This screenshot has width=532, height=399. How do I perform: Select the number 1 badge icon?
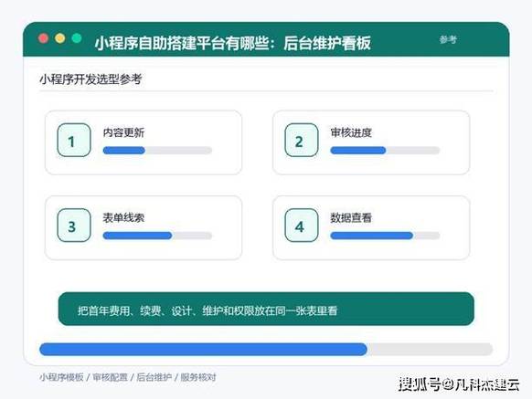point(74,140)
